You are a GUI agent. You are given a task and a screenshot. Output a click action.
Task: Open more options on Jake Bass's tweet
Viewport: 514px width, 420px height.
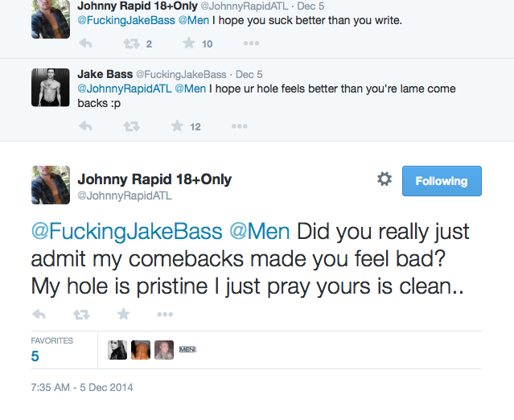tap(240, 126)
